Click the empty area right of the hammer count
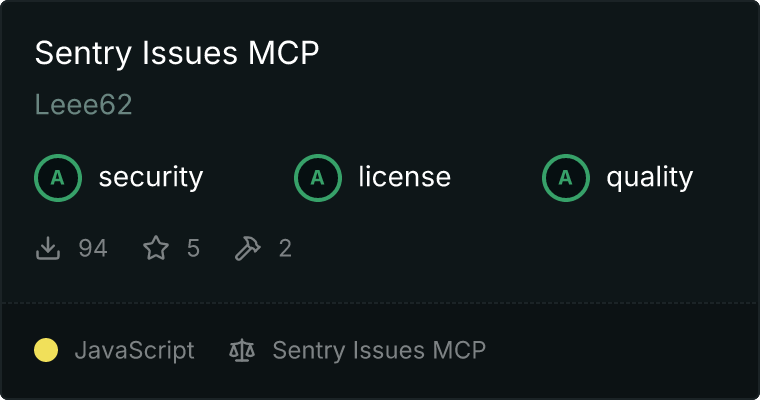Screen dimensions: 760x400 (523, 248)
